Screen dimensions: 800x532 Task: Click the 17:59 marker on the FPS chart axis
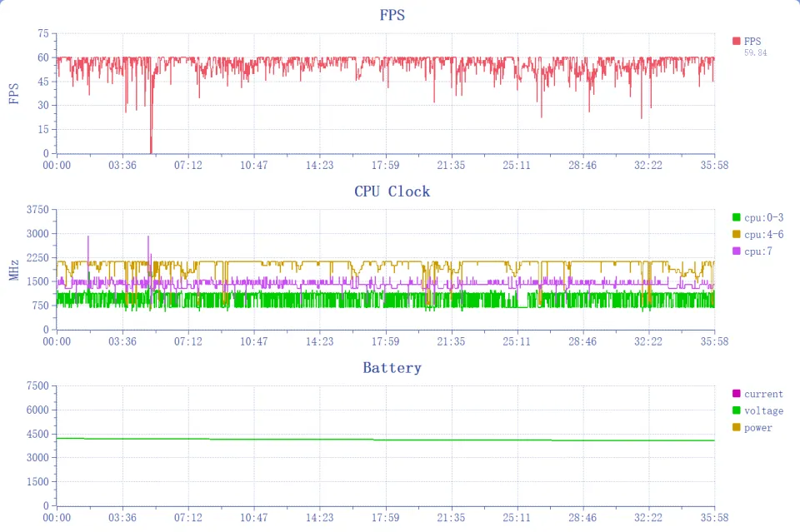pyautogui.click(x=385, y=165)
